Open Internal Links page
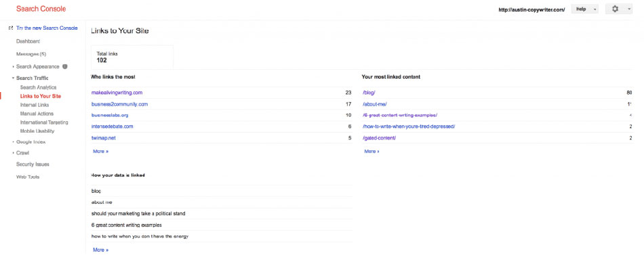 [x=35, y=105]
